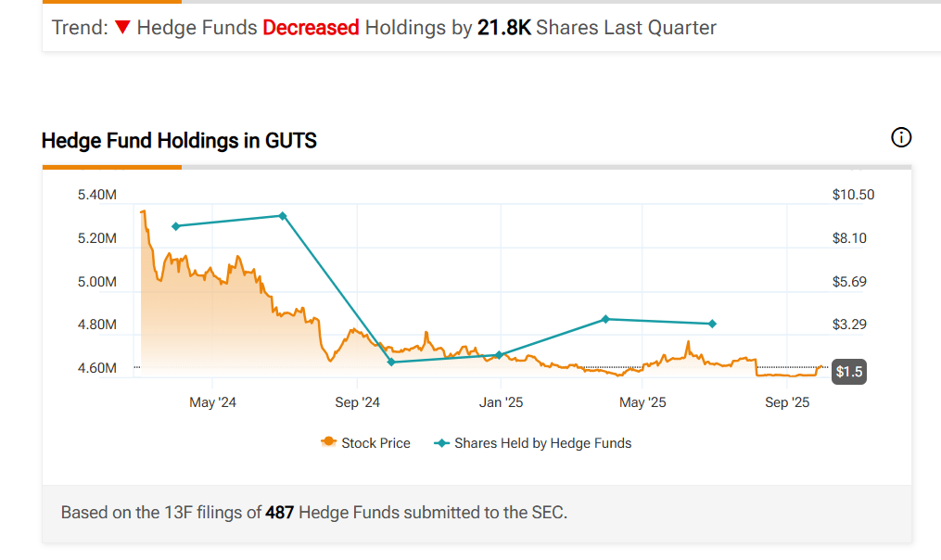Toggle the 'Shares Held by Hedge Funds' label
This screenshot has width=941, height=560.
coord(542,443)
